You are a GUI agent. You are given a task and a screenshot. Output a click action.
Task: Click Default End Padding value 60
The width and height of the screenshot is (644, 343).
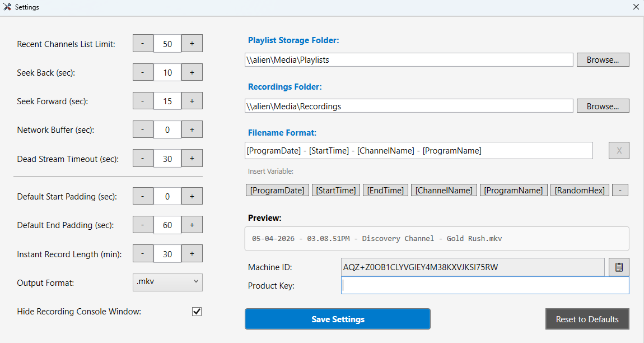coord(167,225)
